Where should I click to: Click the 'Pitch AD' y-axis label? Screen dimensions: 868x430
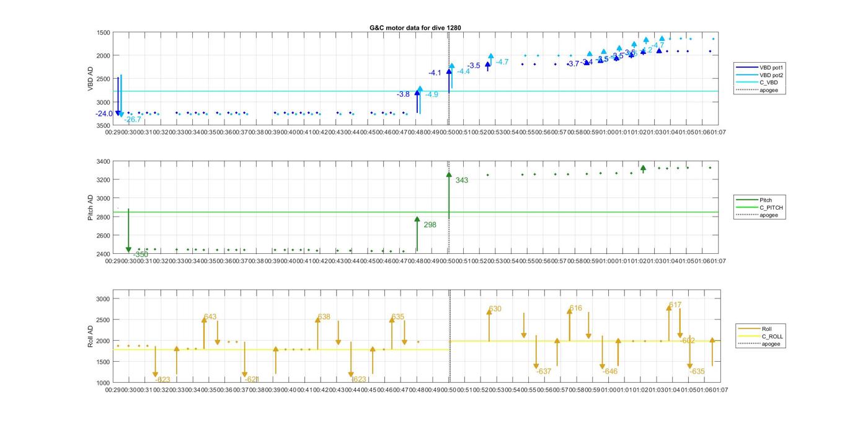click(x=91, y=208)
